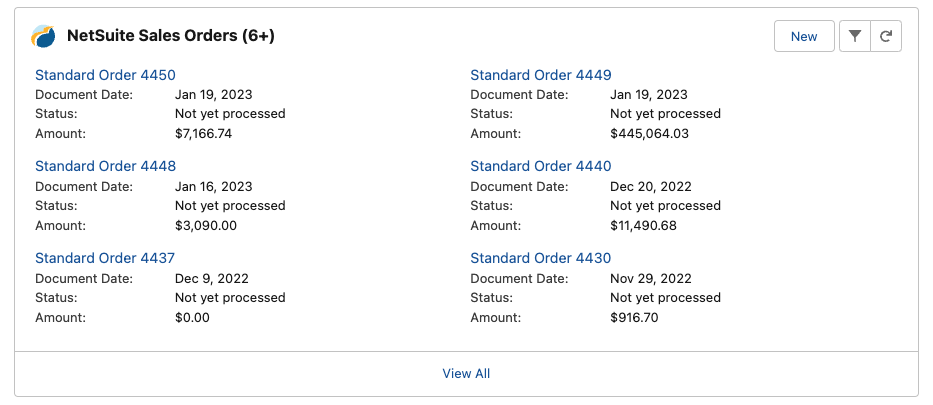The width and height of the screenshot is (933, 405).
Task: Select the Nov 29, 2022 document date
Action: (651, 278)
